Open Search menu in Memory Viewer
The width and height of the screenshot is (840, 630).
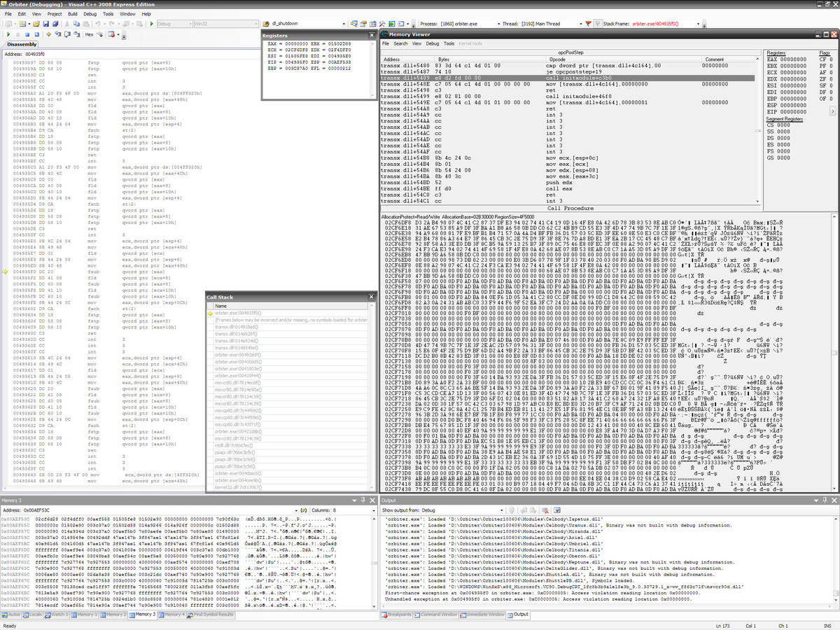tap(400, 43)
